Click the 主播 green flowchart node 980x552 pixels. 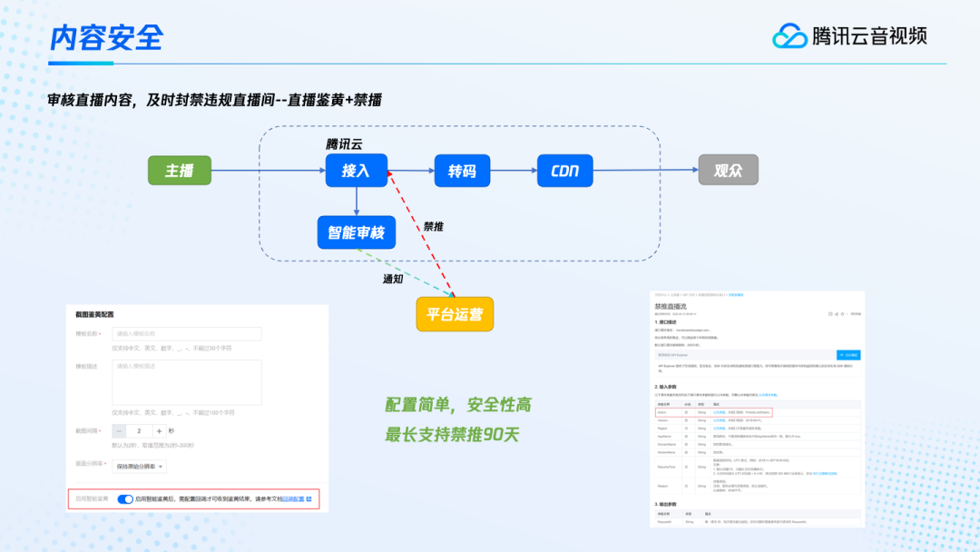(180, 171)
